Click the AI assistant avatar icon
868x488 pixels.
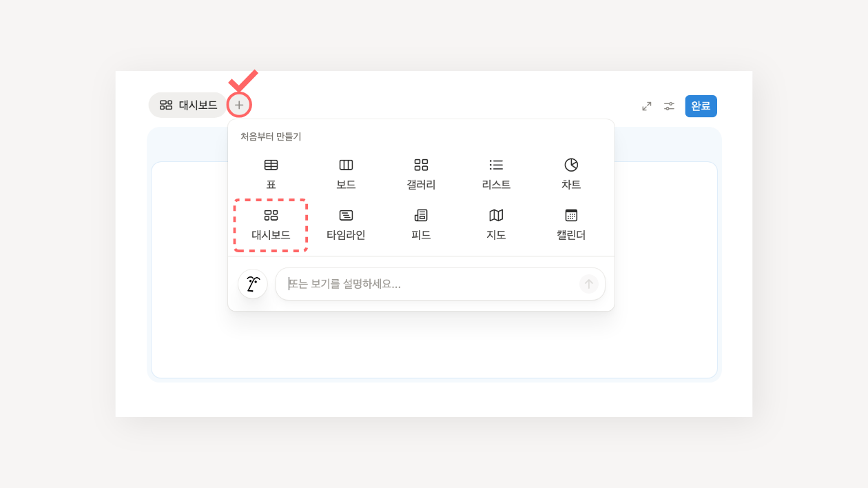pyautogui.click(x=253, y=284)
